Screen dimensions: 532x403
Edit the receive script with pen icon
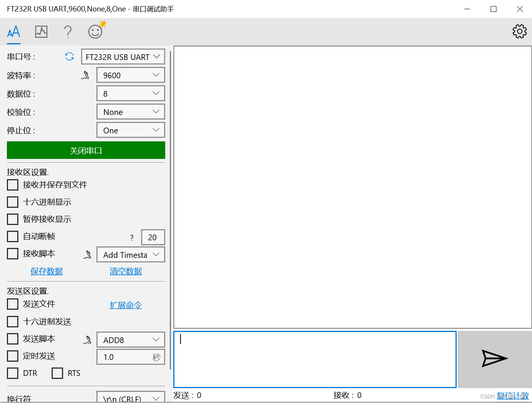(88, 254)
